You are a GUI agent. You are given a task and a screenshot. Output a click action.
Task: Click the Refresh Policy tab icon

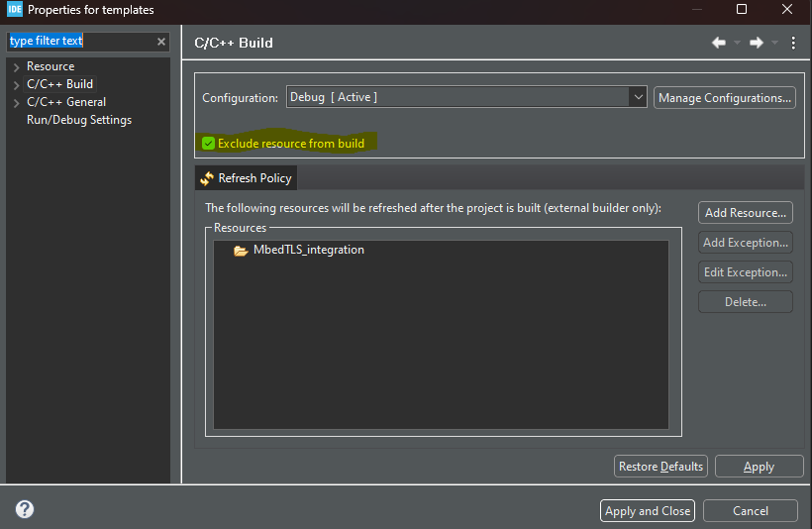tap(207, 178)
